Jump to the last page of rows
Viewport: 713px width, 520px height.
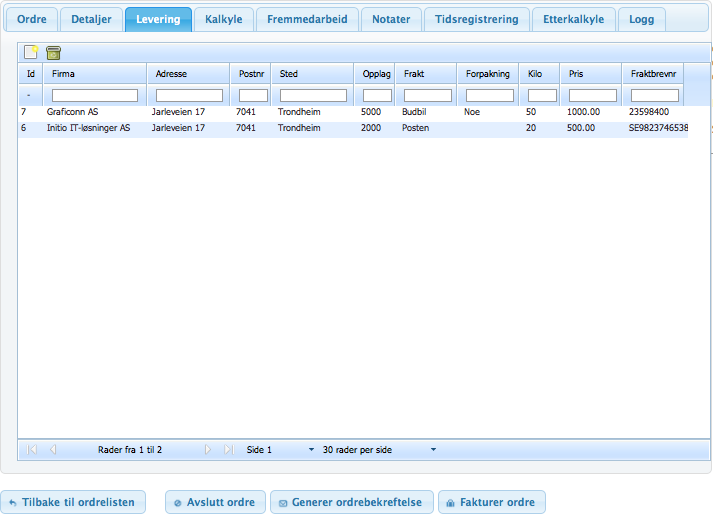[x=228, y=450]
